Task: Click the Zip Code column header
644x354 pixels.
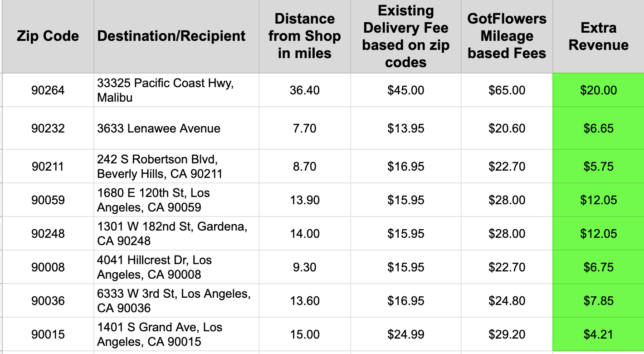Action: tap(48, 36)
